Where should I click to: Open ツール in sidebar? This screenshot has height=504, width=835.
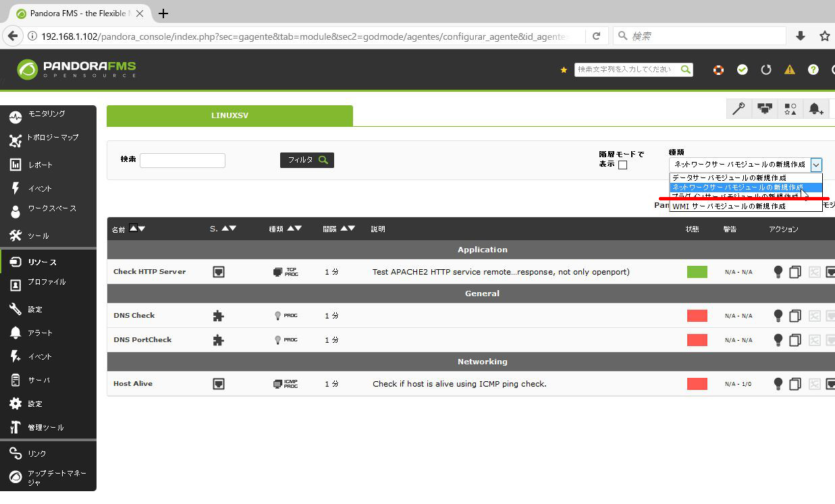(x=48, y=235)
